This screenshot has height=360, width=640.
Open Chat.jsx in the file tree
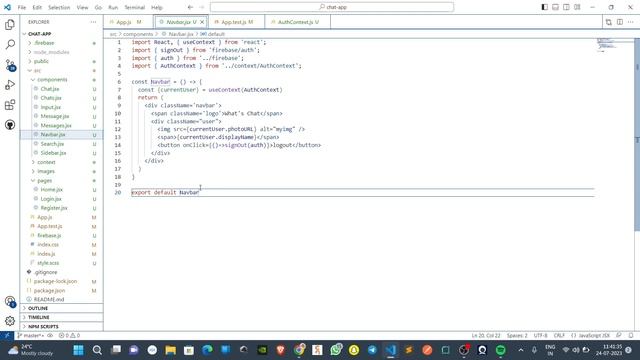(x=61, y=89)
